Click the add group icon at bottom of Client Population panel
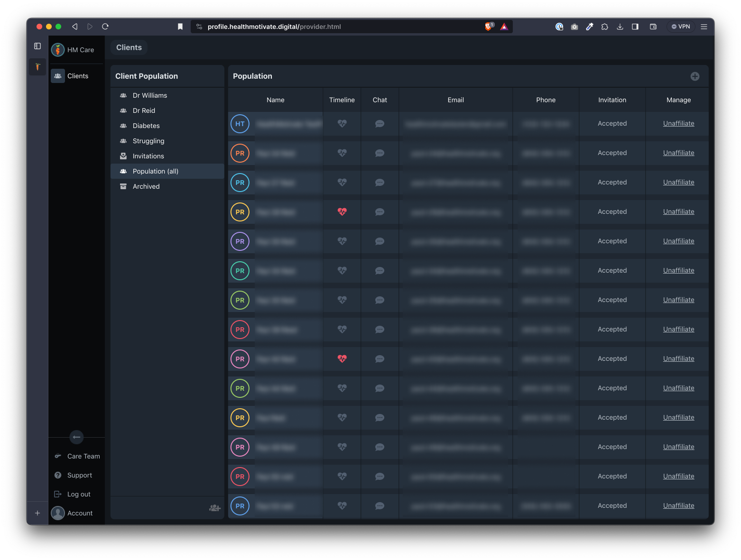741x560 pixels. coord(215,508)
